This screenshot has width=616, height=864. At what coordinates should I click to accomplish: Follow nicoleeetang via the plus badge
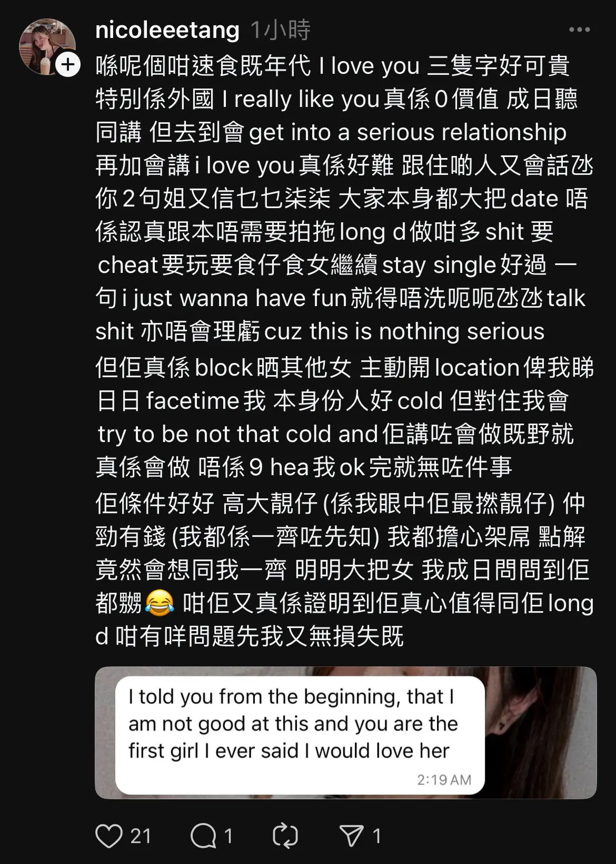pos(68,65)
